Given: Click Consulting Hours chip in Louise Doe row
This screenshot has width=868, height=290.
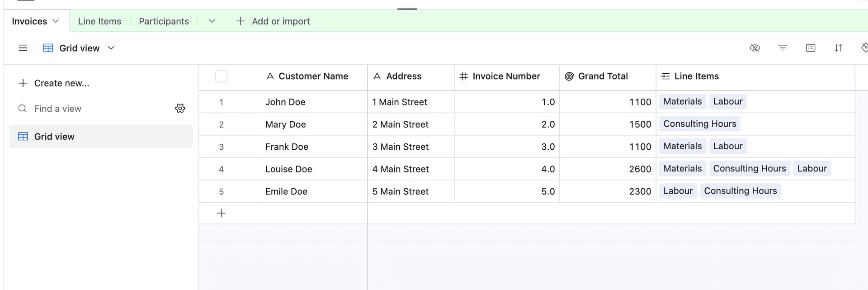Looking at the screenshot, I should [x=750, y=169].
